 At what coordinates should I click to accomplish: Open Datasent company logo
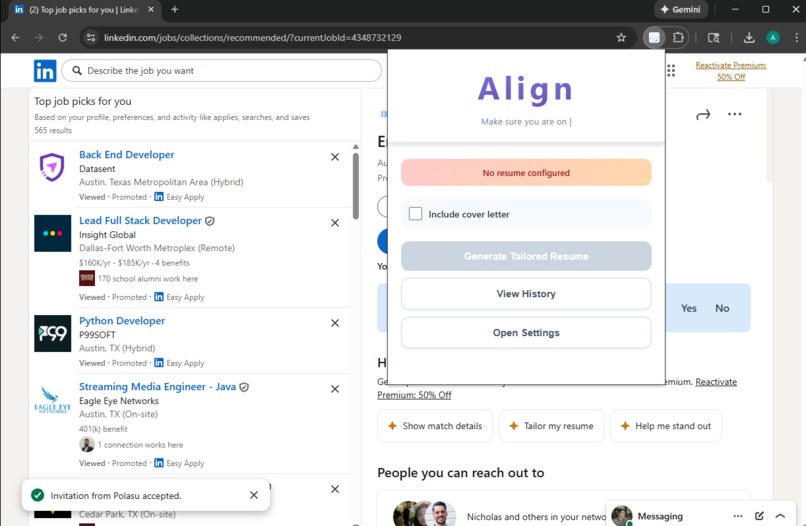(x=52, y=167)
